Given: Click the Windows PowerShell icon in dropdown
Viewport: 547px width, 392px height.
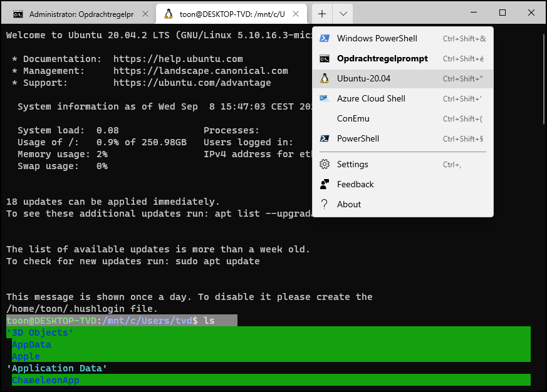Looking at the screenshot, I should pos(325,38).
